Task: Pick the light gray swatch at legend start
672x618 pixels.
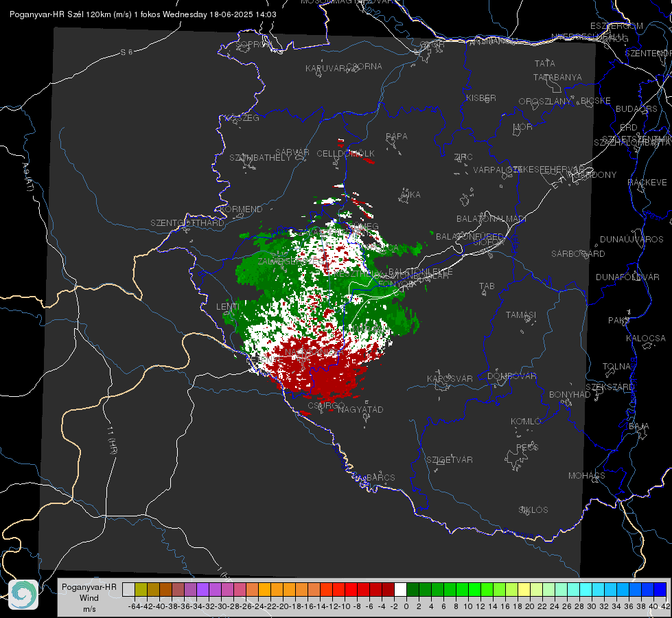Action: coord(128,589)
